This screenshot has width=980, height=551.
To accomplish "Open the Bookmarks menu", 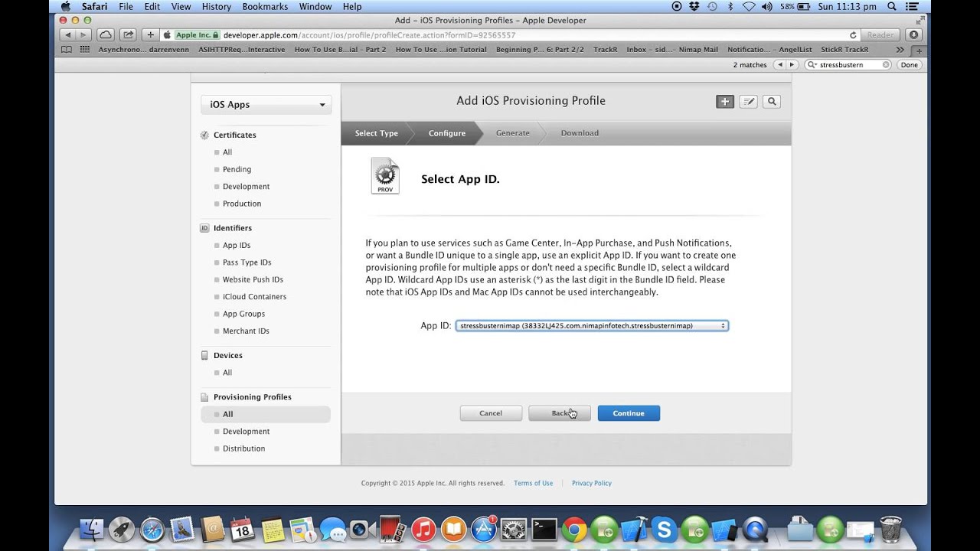I will pos(265,7).
